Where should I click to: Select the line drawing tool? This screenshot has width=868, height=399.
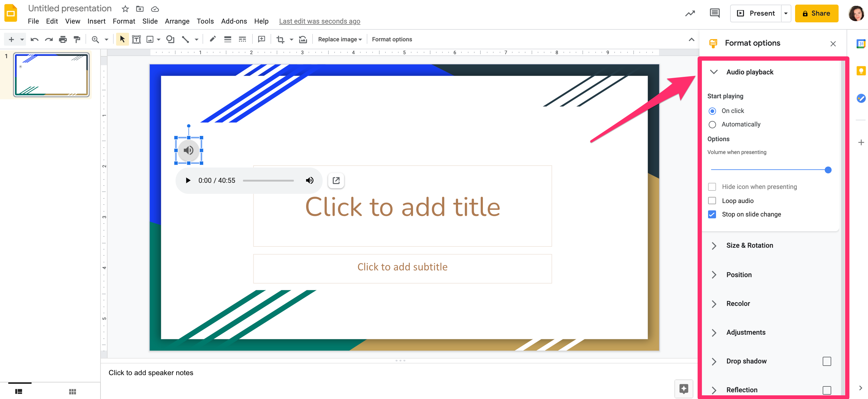[186, 39]
